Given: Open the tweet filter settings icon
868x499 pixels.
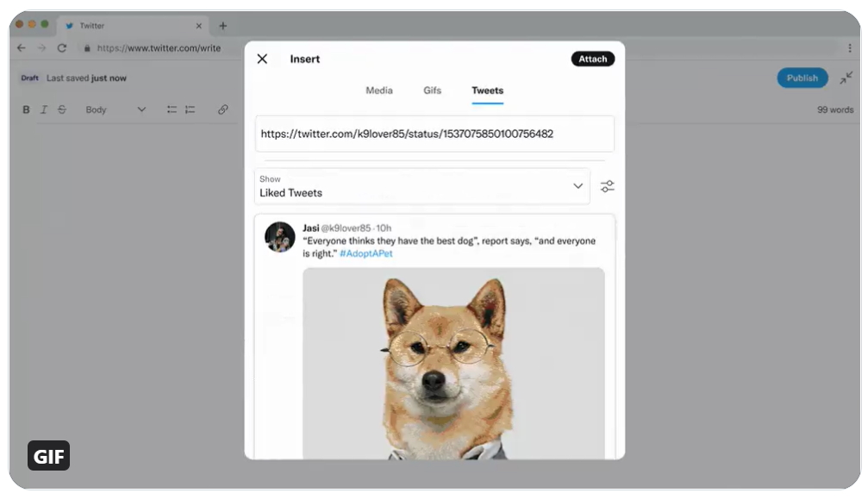Looking at the screenshot, I should [x=607, y=185].
